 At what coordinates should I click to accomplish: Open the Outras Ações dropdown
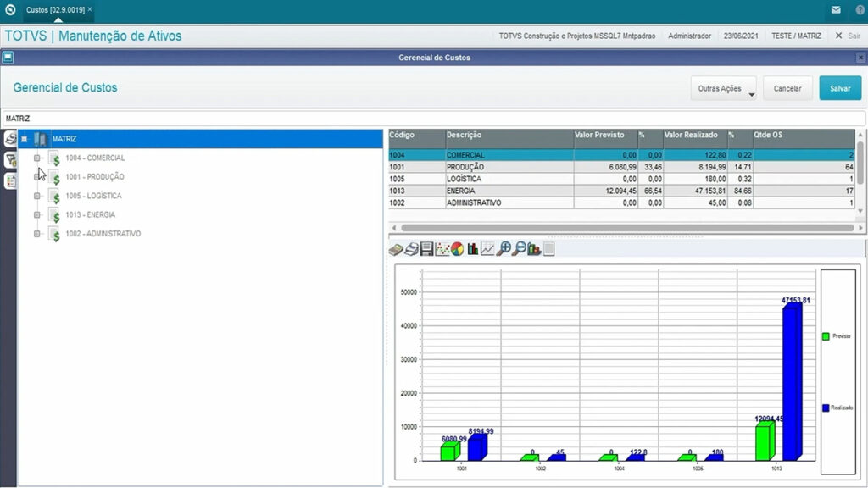tap(724, 88)
